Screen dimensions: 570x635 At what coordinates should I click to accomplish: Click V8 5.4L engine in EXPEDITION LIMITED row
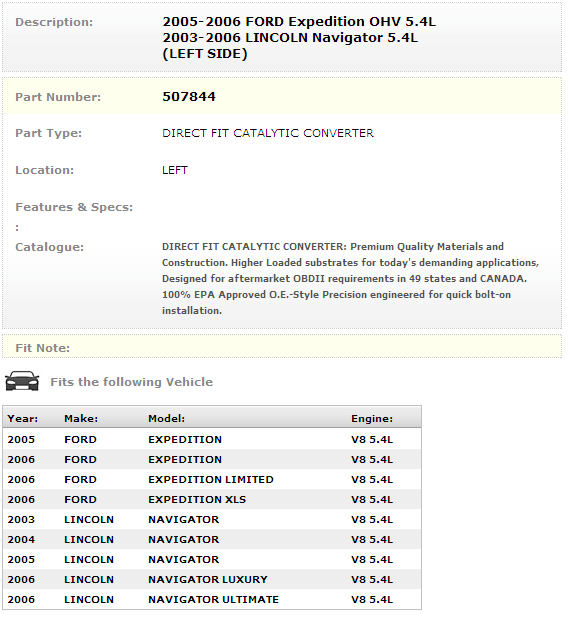(x=372, y=479)
